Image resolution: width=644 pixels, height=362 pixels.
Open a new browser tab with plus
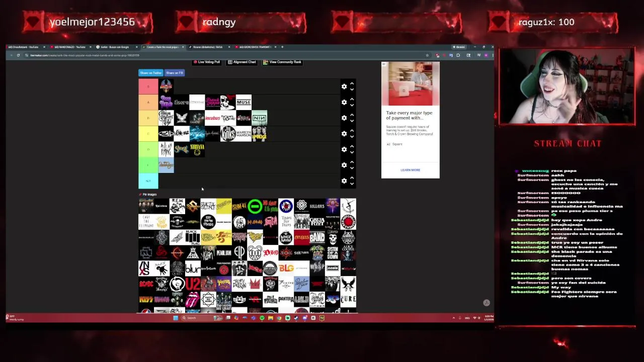point(282,47)
